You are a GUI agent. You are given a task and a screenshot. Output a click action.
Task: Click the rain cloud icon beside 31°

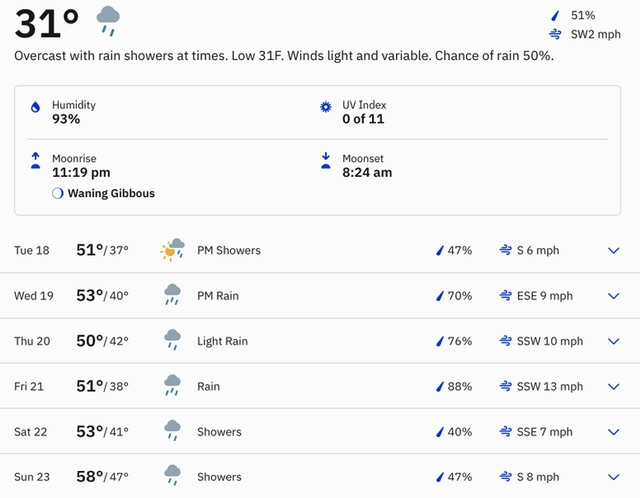click(x=108, y=22)
